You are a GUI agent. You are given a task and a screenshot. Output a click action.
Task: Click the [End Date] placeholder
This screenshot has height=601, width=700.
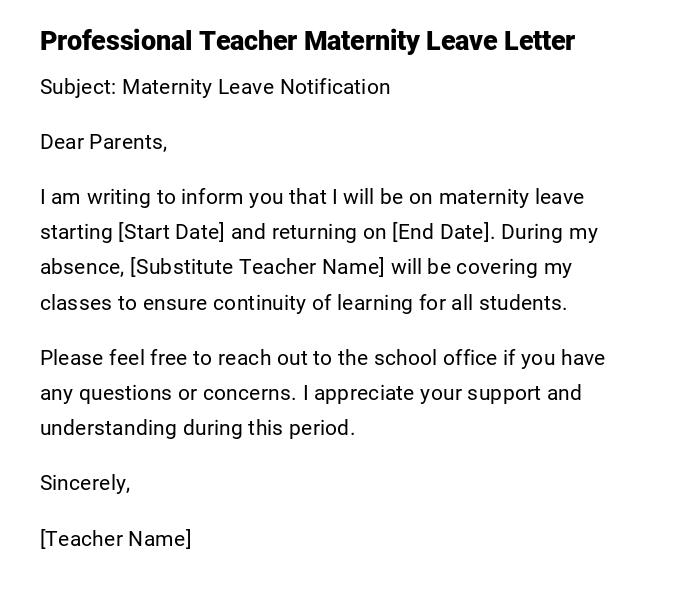click(x=442, y=232)
